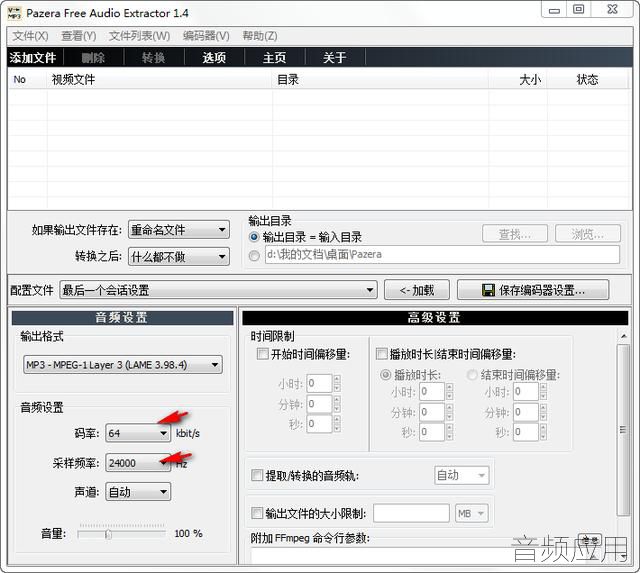Click the Pazera app icon in the title bar

point(14,13)
